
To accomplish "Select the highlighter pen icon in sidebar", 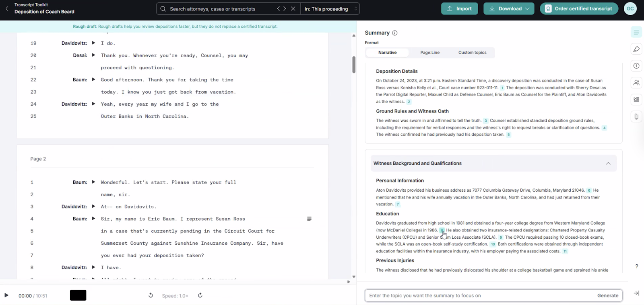I will [636, 49].
